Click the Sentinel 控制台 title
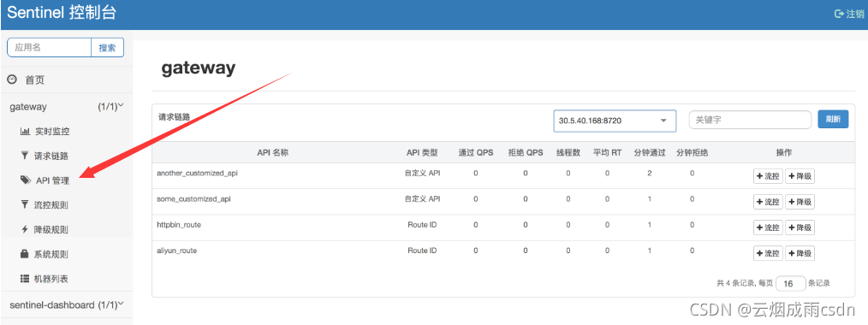Image resolution: width=868 pixels, height=325 pixels. [62, 14]
